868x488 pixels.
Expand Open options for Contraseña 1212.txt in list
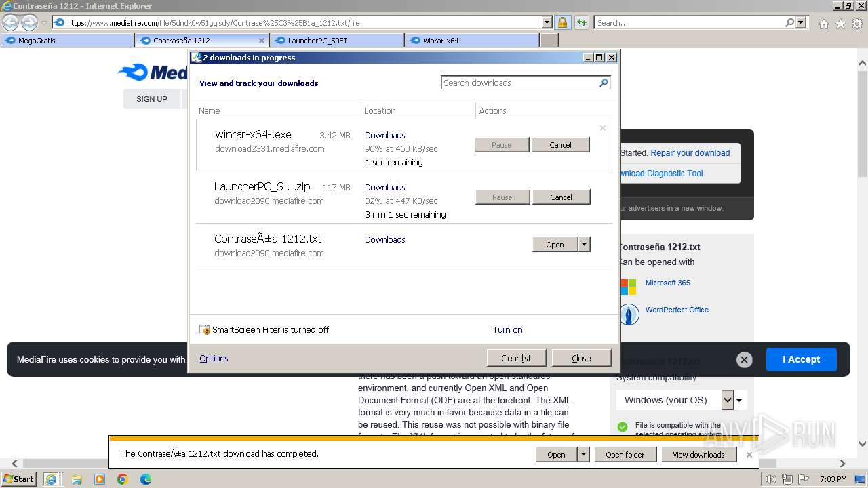point(584,245)
